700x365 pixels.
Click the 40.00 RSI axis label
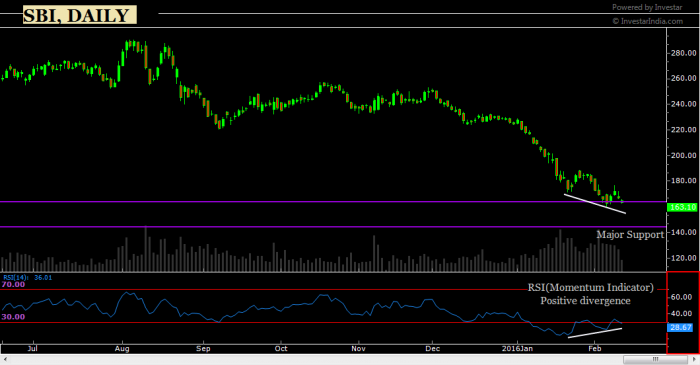pyautogui.click(x=681, y=314)
